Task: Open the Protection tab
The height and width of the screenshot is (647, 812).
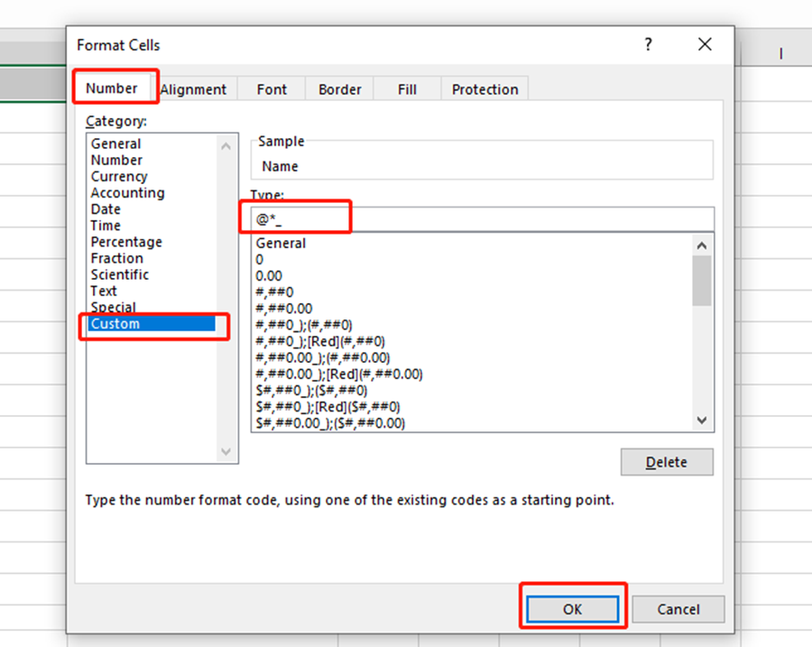Action: pos(484,89)
